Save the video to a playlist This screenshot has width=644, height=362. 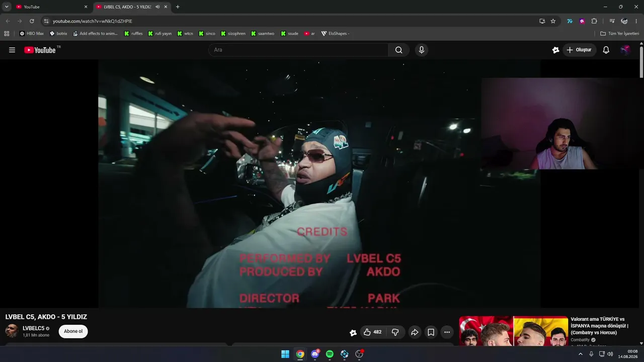click(x=431, y=332)
